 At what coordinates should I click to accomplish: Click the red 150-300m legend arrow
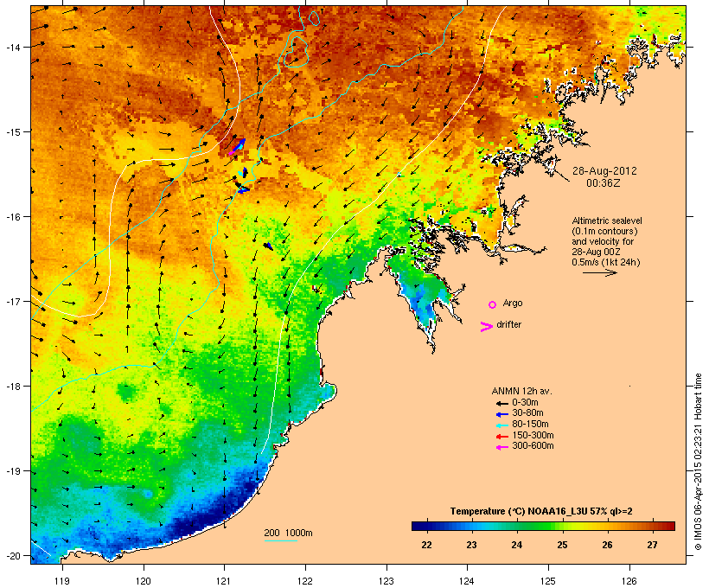tap(501, 437)
